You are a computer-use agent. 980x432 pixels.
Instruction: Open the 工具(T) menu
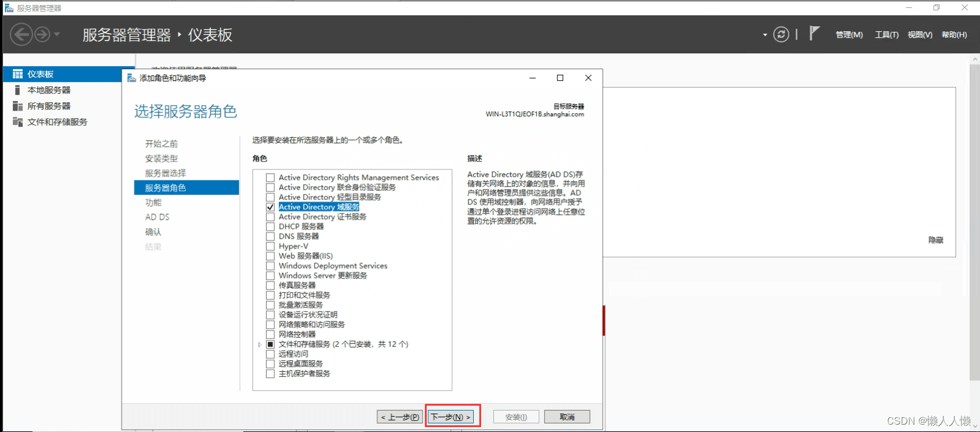pos(886,35)
